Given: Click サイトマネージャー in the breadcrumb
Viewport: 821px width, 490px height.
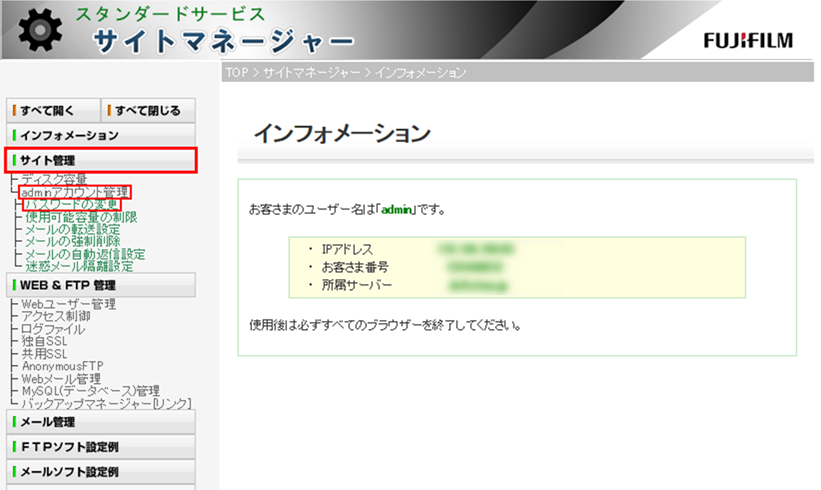Looking at the screenshot, I should click(312, 73).
